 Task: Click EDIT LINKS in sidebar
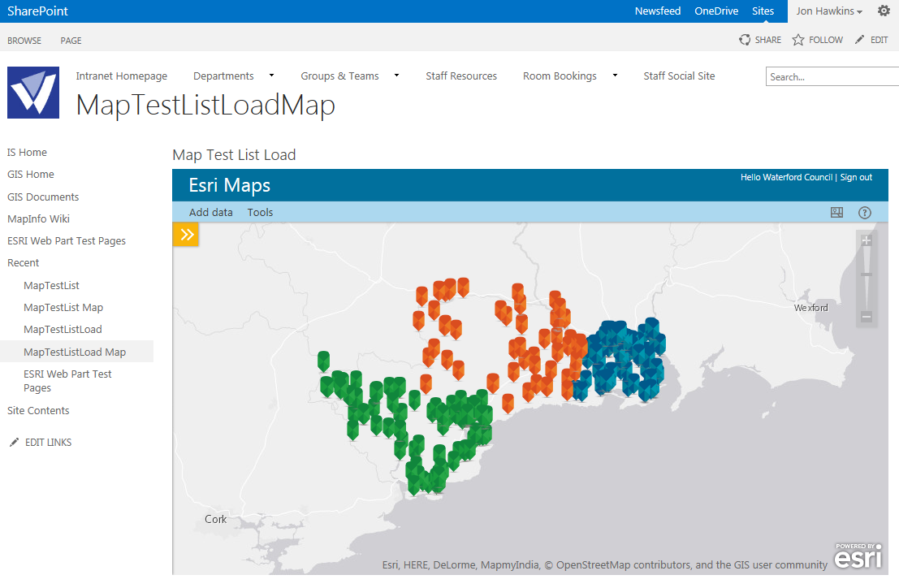coord(48,443)
